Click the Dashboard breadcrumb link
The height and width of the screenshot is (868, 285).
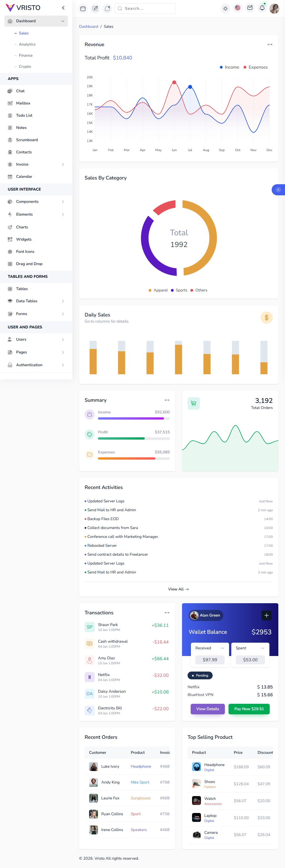(x=89, y=26)
